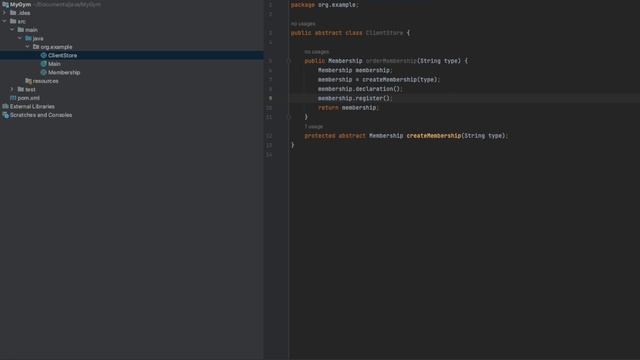
Task: Click 'Membership membership;' declaration line
Action: [x=355, y=71]
